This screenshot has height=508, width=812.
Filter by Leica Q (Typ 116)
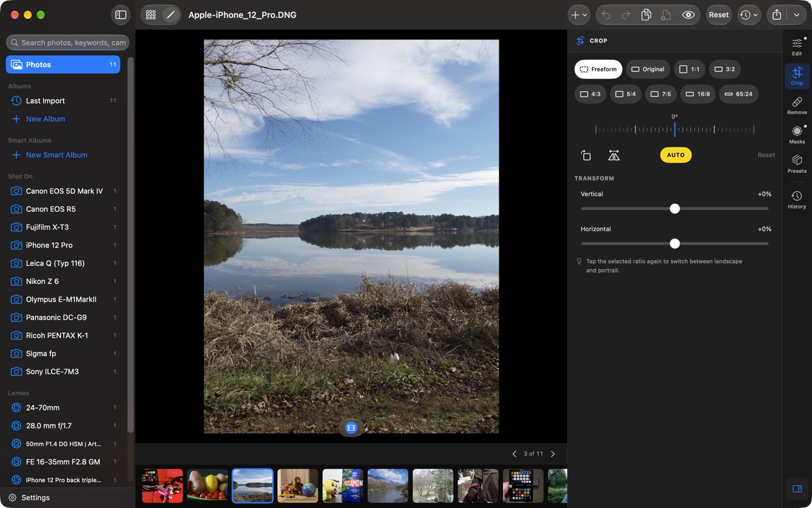coord(63,263)
